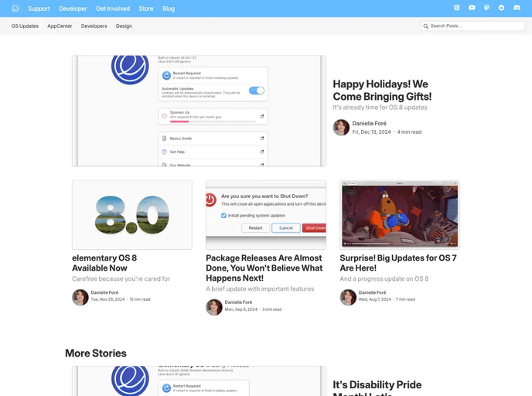Click 'And a progress update on OS 8' subtitle

click(x=384, y=278)
